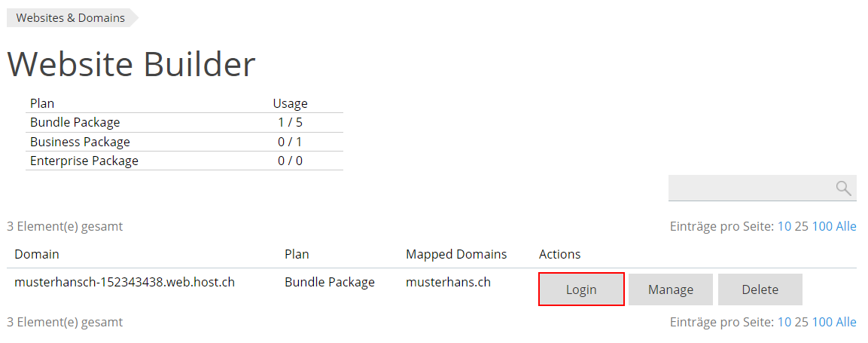Click the Actions column header
This screenshot has width=868, height=343.
pyautogui.click(x=559, y=254)
